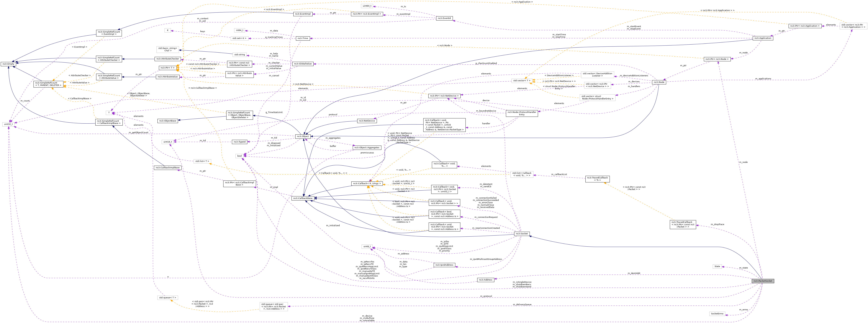
Task: Click std::vector< struct Node::ProtocolHandlerEntry > box
Action: pos(597,98)
